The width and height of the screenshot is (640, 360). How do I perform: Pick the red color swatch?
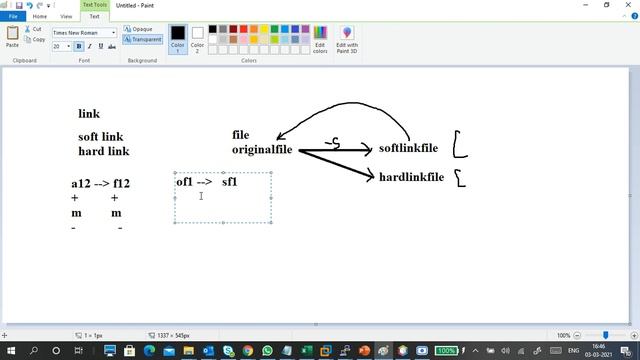click(244, 29)
